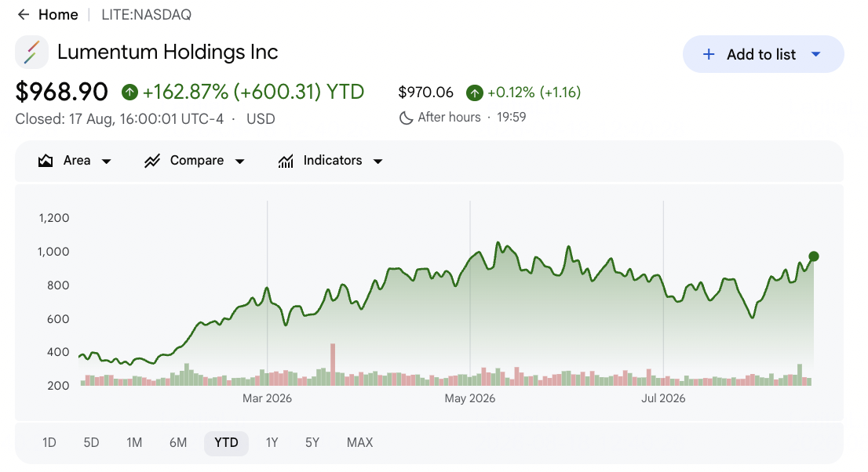The width and height of the screenshot is (868, 472).
Task: Click the tall red volume bar in March
Action: (333, 365)
